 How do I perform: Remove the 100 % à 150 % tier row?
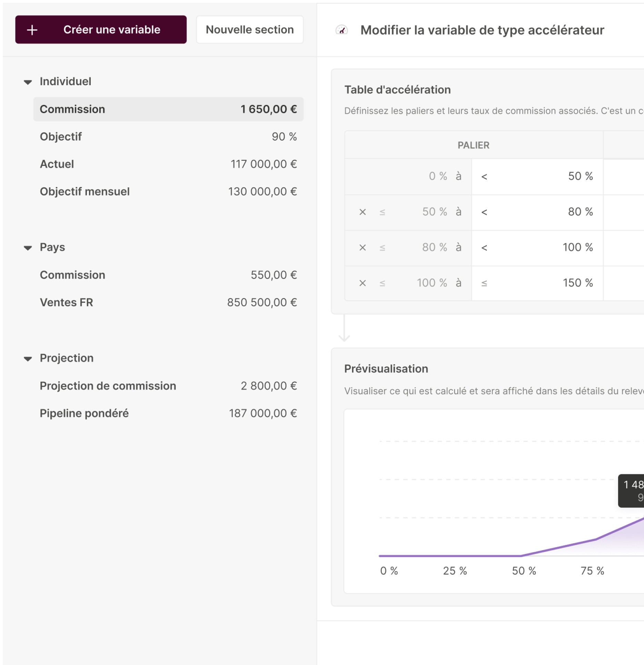pos(362,283)
